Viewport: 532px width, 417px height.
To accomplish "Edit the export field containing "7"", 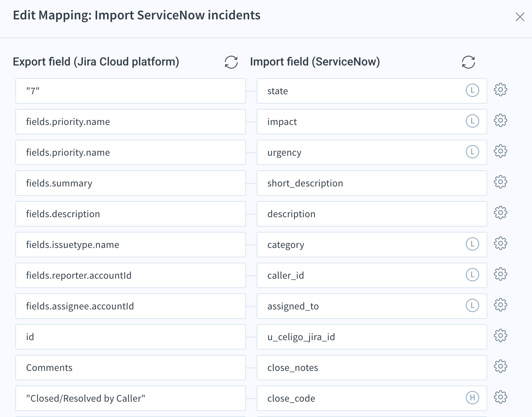I will point(131,91).
